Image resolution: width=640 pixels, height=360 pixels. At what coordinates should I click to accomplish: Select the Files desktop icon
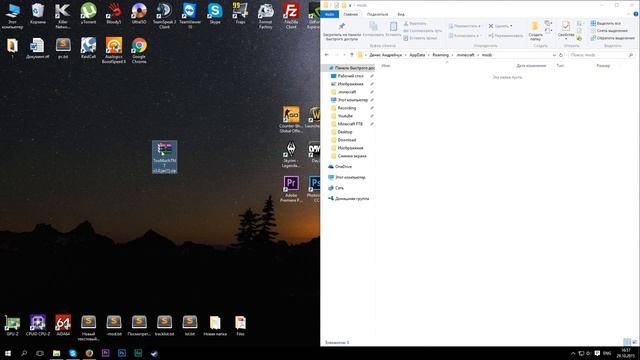click(240, 326)
